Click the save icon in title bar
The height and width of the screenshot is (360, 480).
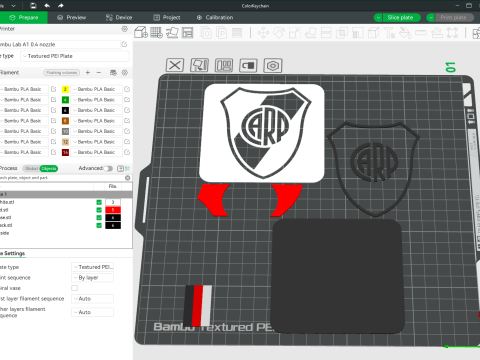(33, 5)
